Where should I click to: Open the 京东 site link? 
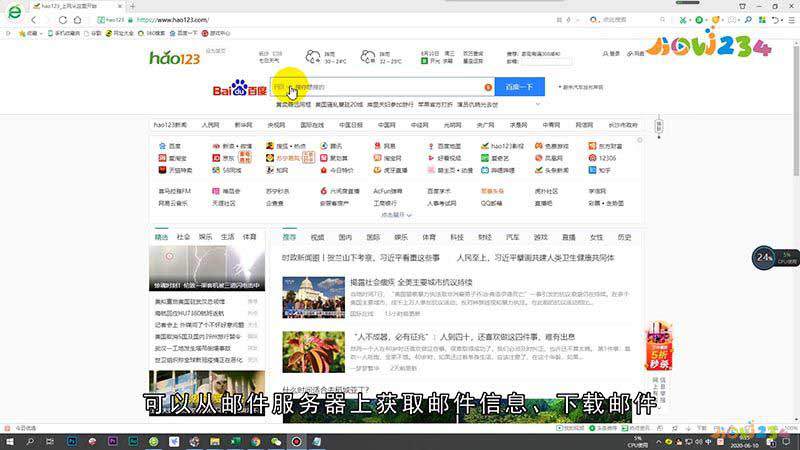pos(223,158)
